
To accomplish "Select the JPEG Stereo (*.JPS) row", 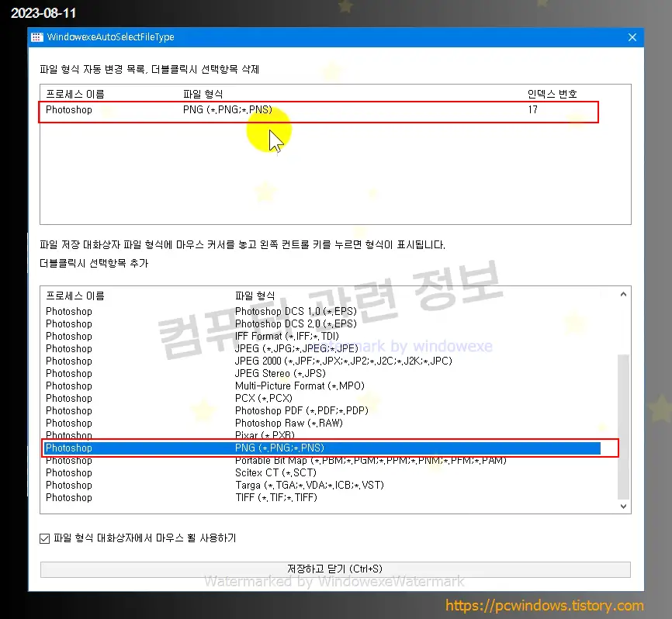I will click(x=323, y=374).
